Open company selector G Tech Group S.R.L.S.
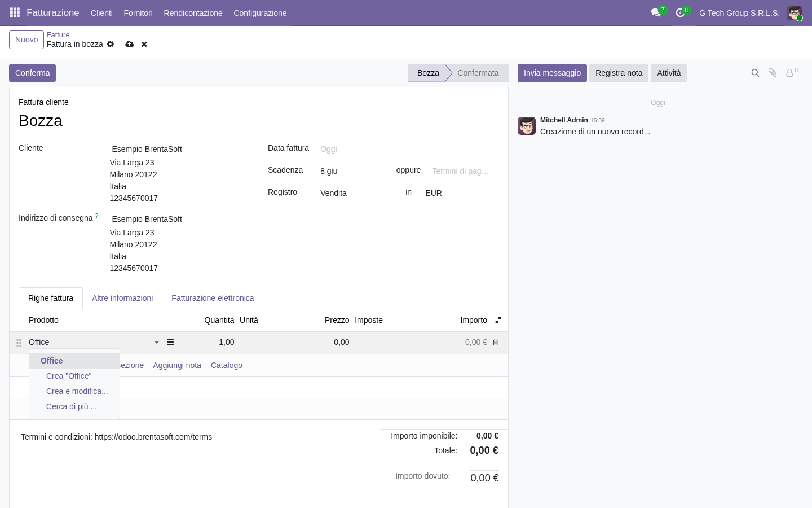 (x=739, y=13)
